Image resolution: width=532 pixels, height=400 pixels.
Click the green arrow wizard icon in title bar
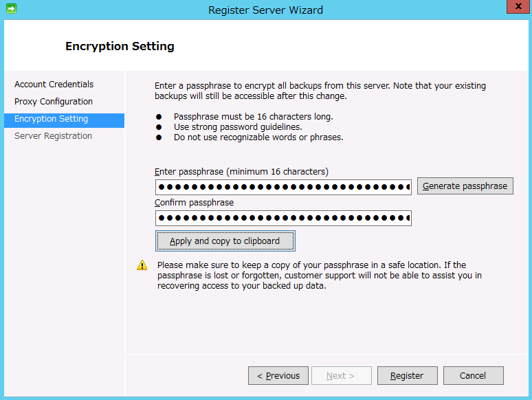[10, 9]
